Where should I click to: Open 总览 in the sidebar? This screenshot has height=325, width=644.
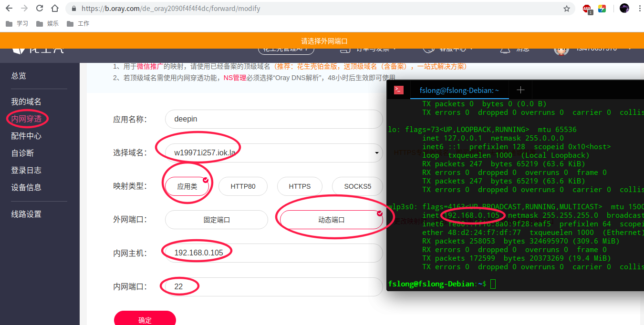(x=19, y=76)
